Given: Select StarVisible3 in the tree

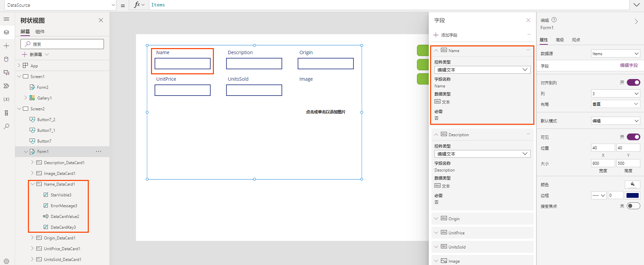Looking at the screenshot, I should tap(61, 195).
